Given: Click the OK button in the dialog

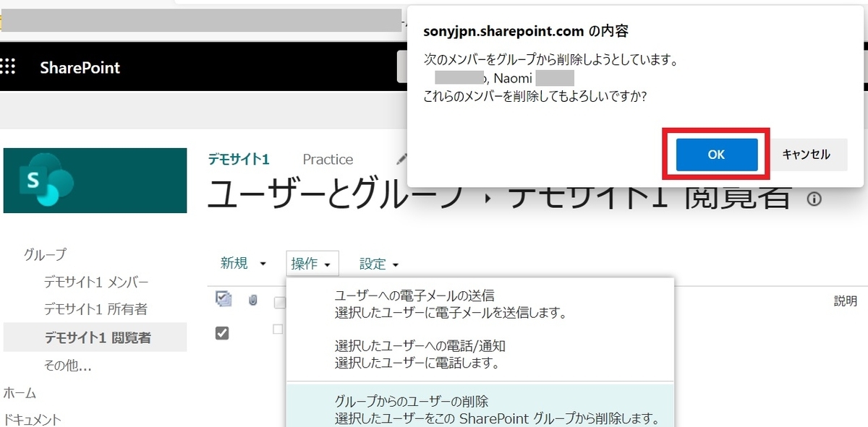Looking at the screenshot, I should tap(716, 155).
